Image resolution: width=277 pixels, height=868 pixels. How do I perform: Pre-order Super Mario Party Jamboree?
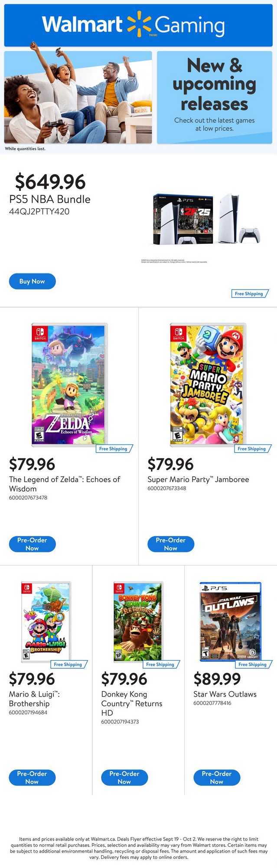pyautogui.click(x=170, y=544)
